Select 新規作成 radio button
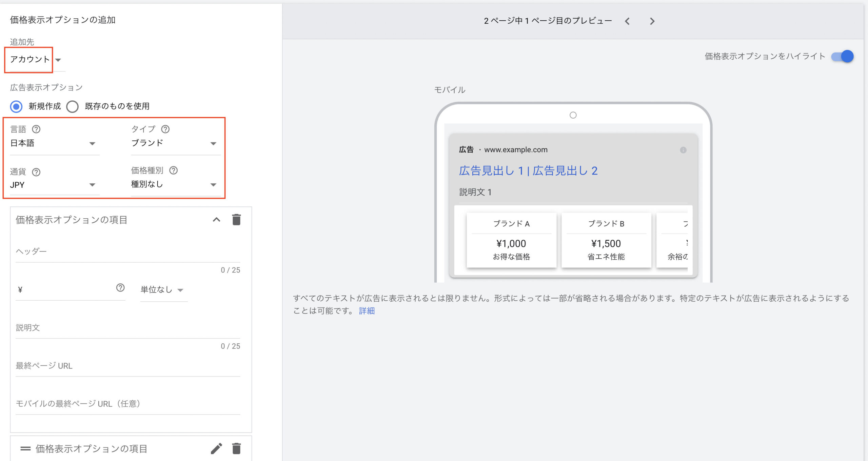The image size is (868, 461). click(16, 106)
